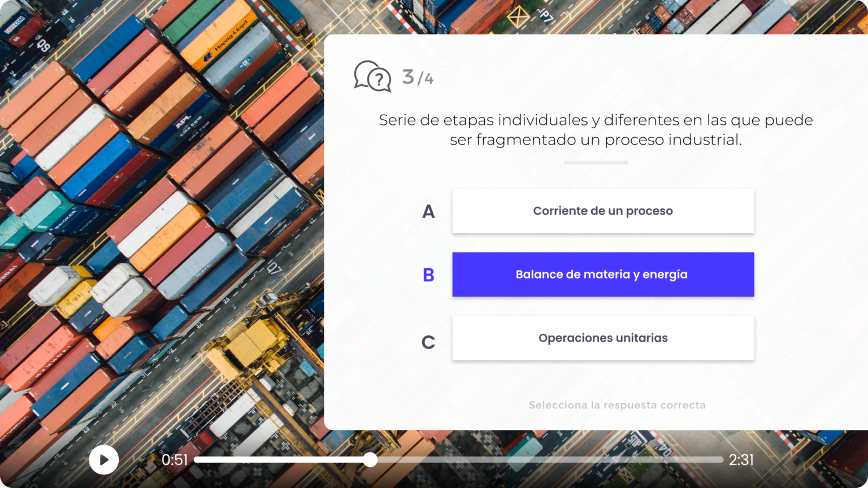Select answer 'Corriente de un proceso'
Image resolution: width=868 pixels, height=488 pixels.
[603, 211]
